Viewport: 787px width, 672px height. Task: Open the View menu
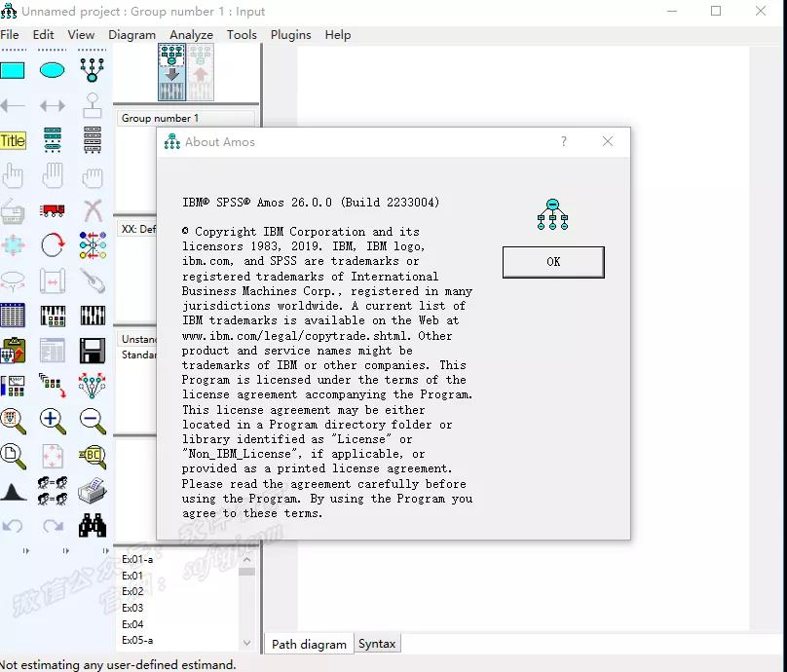pyautogui.click(x=81, y=35)
